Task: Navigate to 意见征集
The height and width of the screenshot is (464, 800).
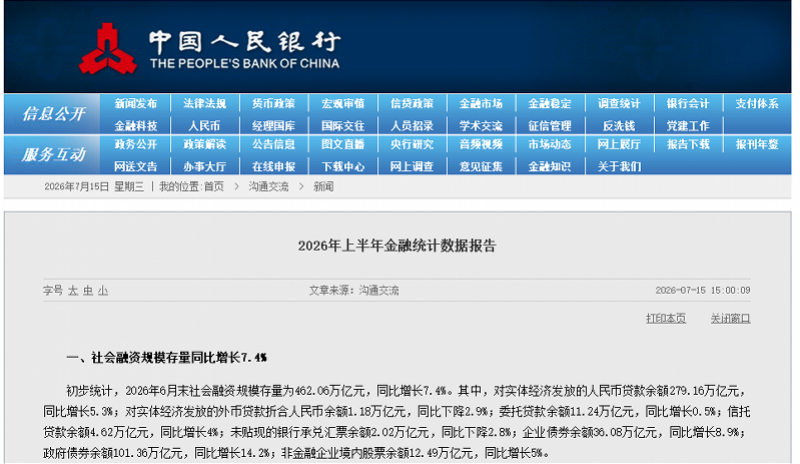Action: coord(481,166)
